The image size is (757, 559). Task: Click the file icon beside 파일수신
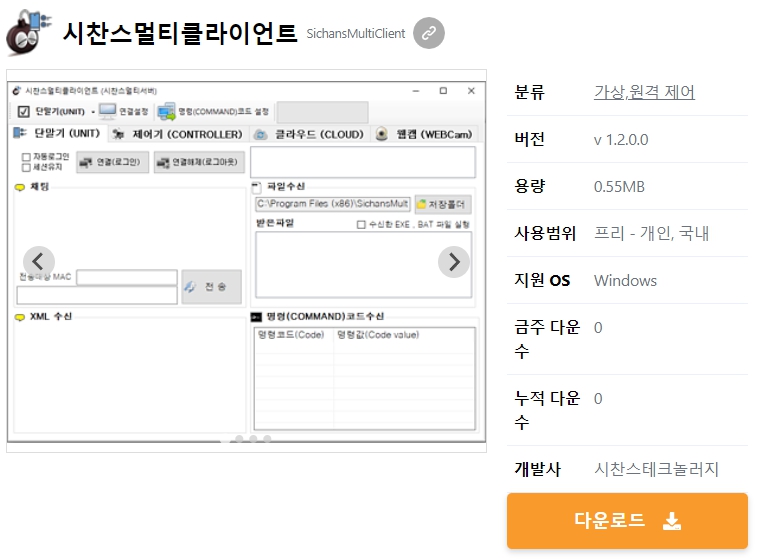[x=256, y=187]
